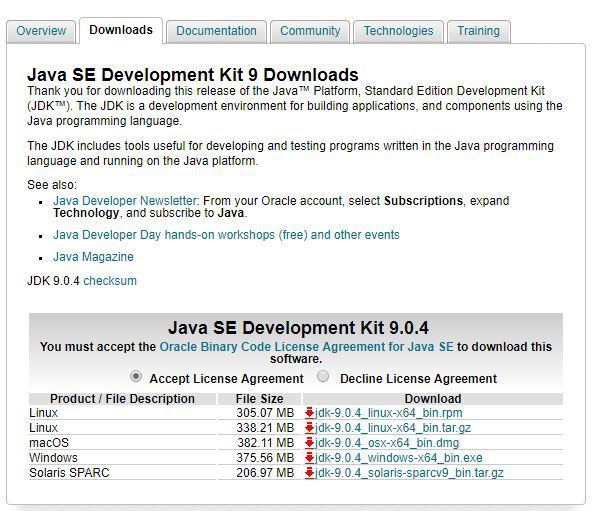
Task: Switch to the Overview tab
Action: (x=41, y=31)
